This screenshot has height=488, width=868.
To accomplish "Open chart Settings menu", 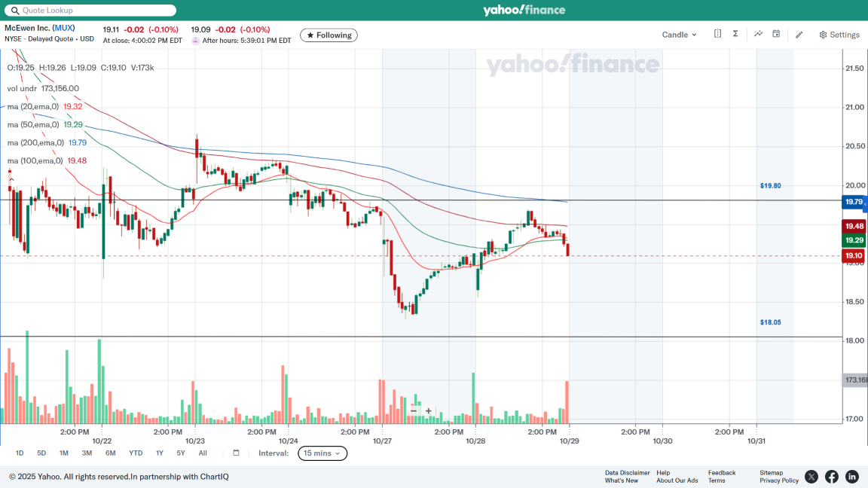I will pos(839,35).
